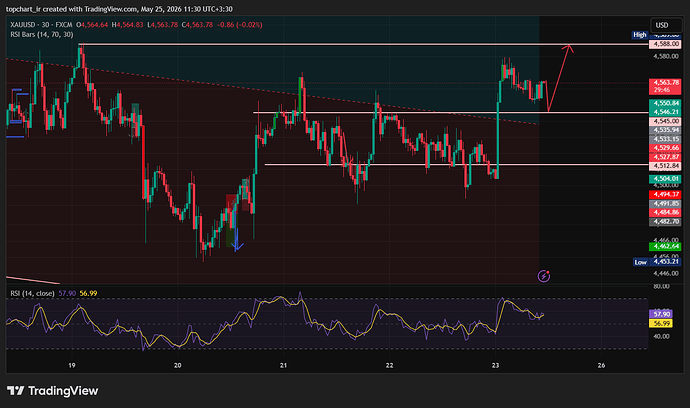Click the RSI (14, close) indicator legend
Screen dimensions: 690x408
coord(32,293)
